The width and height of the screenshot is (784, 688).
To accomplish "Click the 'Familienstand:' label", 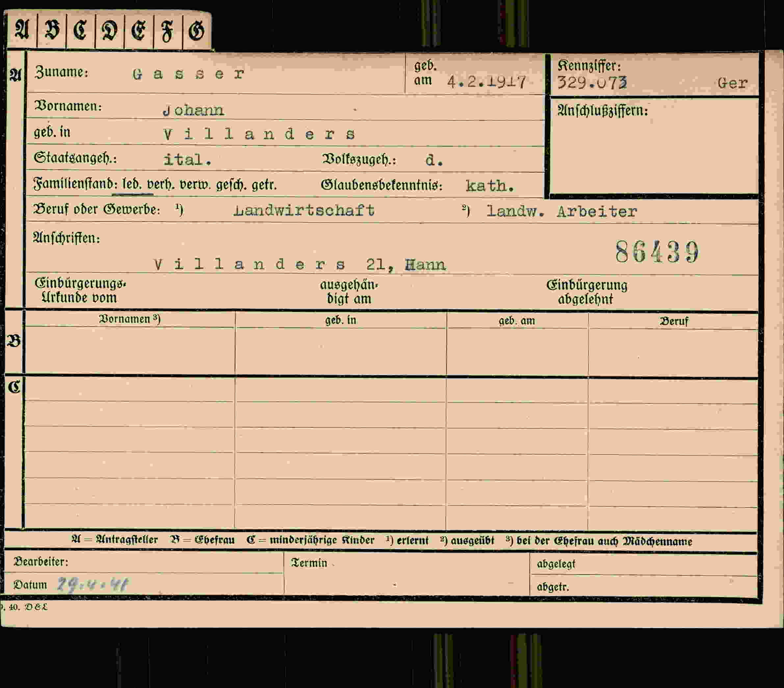I will click(x=76, y=184).
